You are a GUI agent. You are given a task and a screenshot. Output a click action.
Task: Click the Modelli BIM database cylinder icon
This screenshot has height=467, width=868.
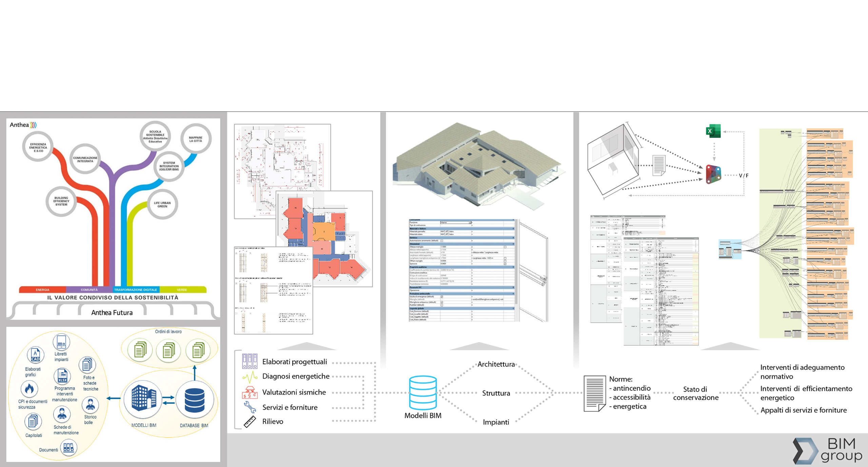point(422,392)
